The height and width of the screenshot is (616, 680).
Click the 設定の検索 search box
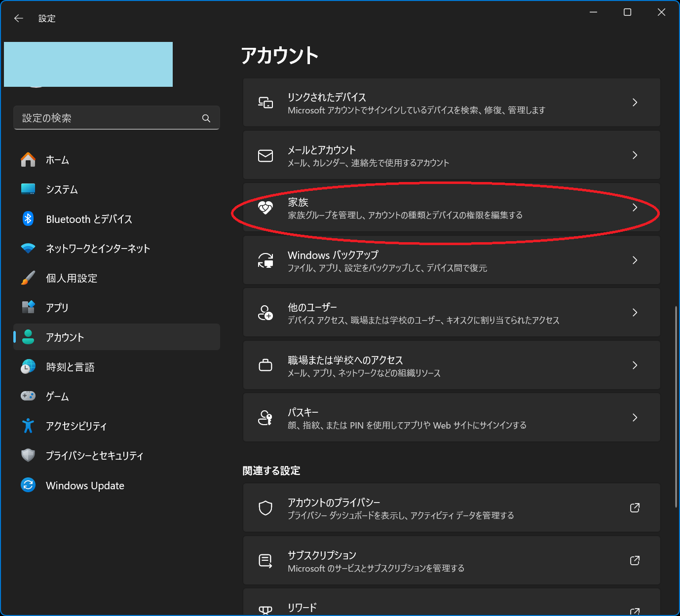(x=116, y=118)
